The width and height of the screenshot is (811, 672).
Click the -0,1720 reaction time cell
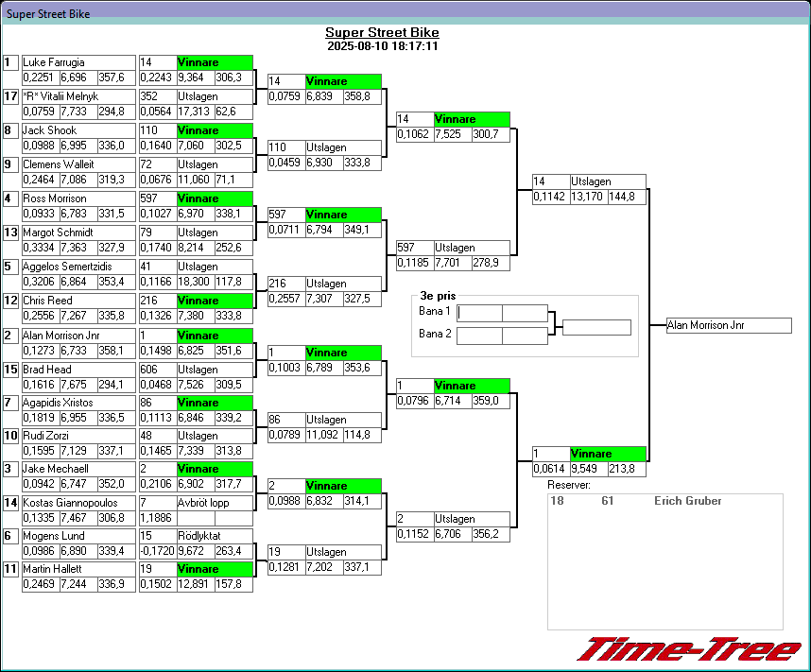(x=157, y=551)
